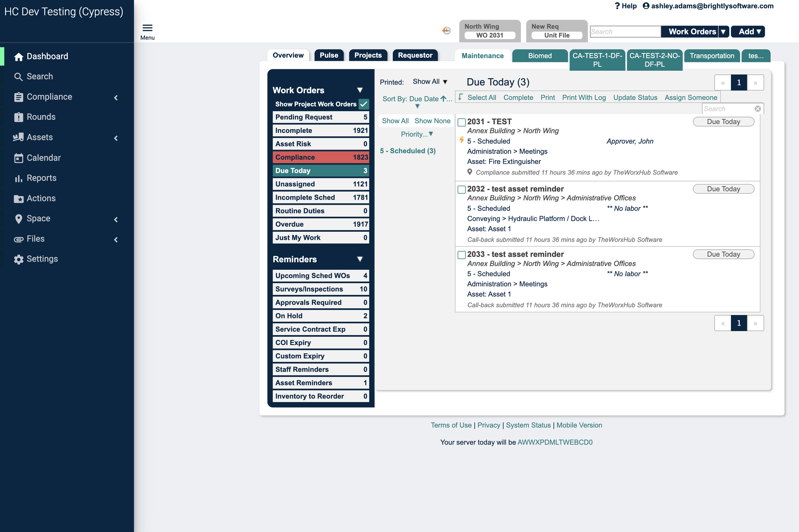Click the Compliance clipboard icon in sidebar

coord(18,97)
